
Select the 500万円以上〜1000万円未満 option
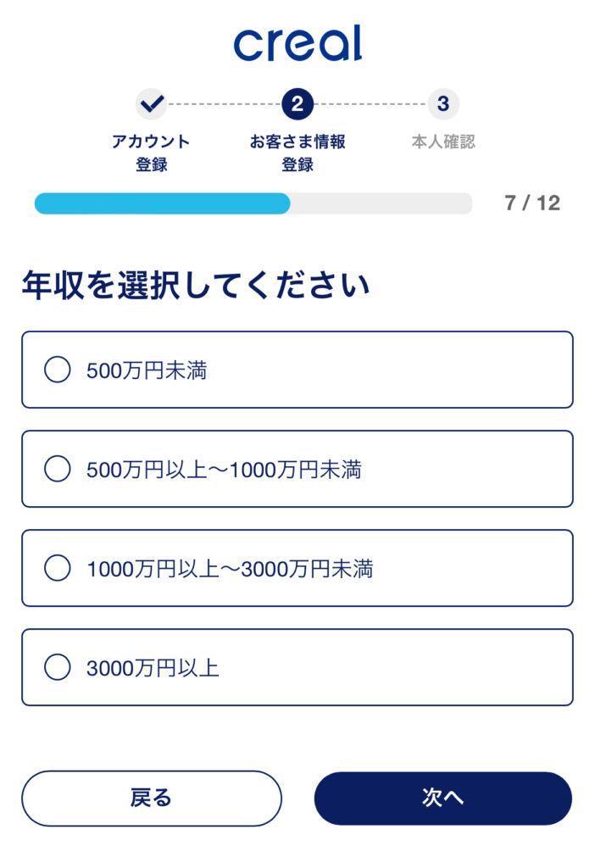(57, 469)
